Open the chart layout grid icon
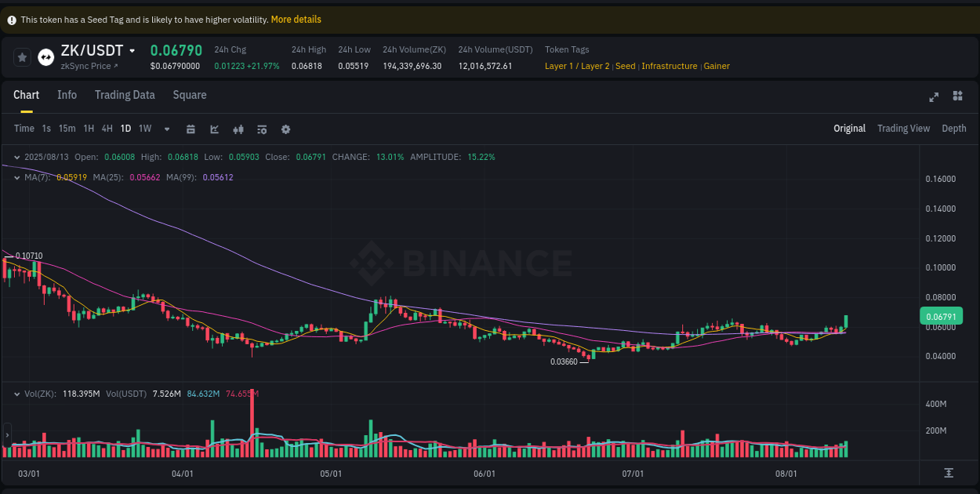 tap(957, 97)
